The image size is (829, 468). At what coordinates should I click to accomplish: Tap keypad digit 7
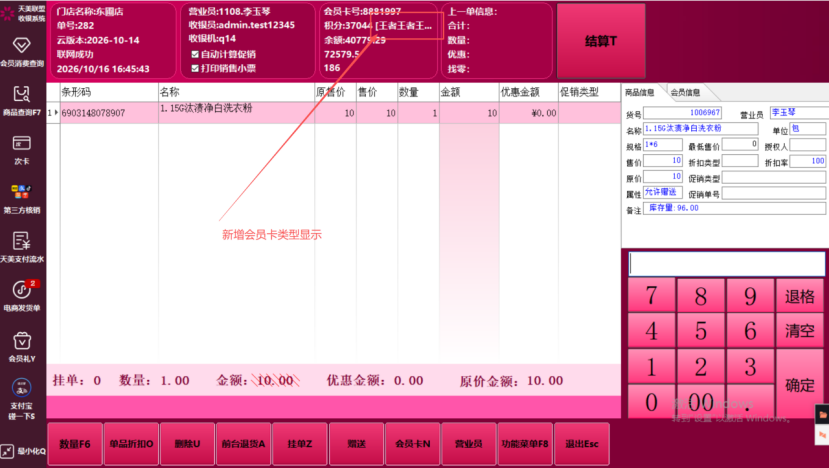[x=651, y=295]
